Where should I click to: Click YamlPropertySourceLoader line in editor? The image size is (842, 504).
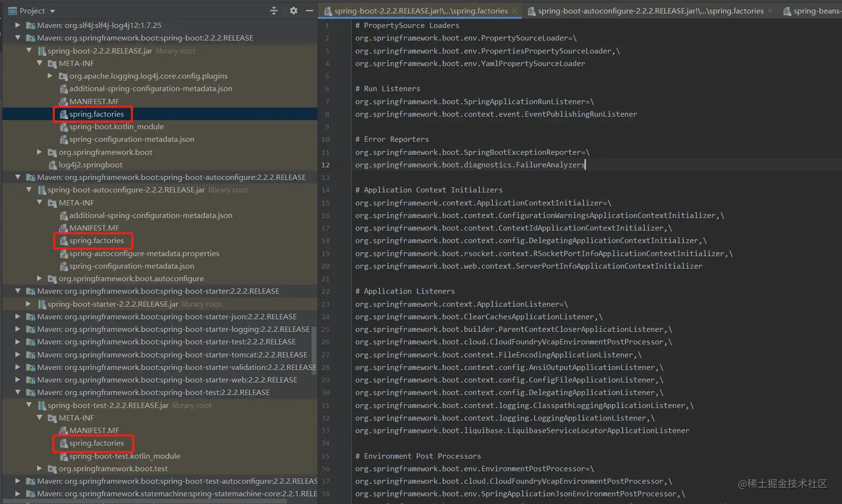(x=470, y=63)
